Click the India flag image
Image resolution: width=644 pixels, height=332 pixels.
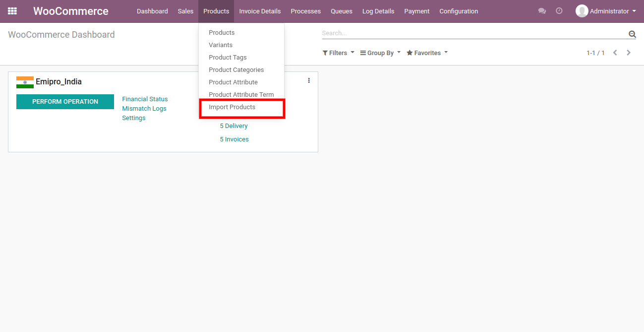coord(25,82)
